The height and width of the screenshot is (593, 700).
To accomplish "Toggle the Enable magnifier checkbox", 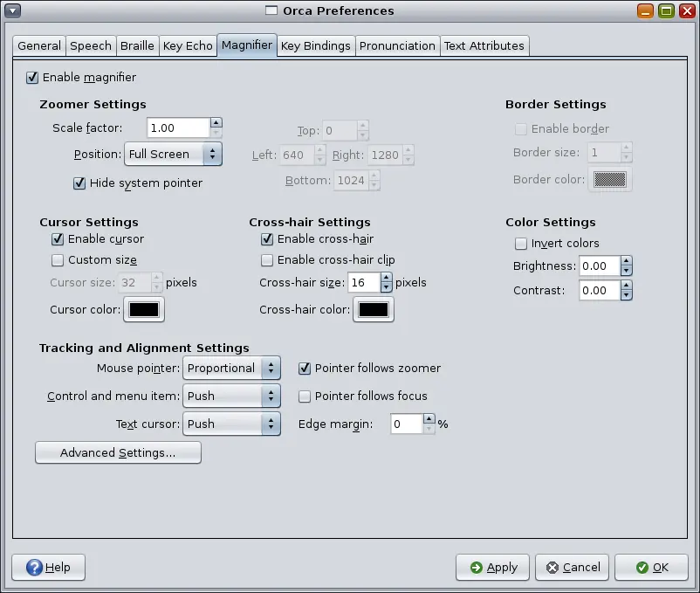I will [x=32, y=78].
